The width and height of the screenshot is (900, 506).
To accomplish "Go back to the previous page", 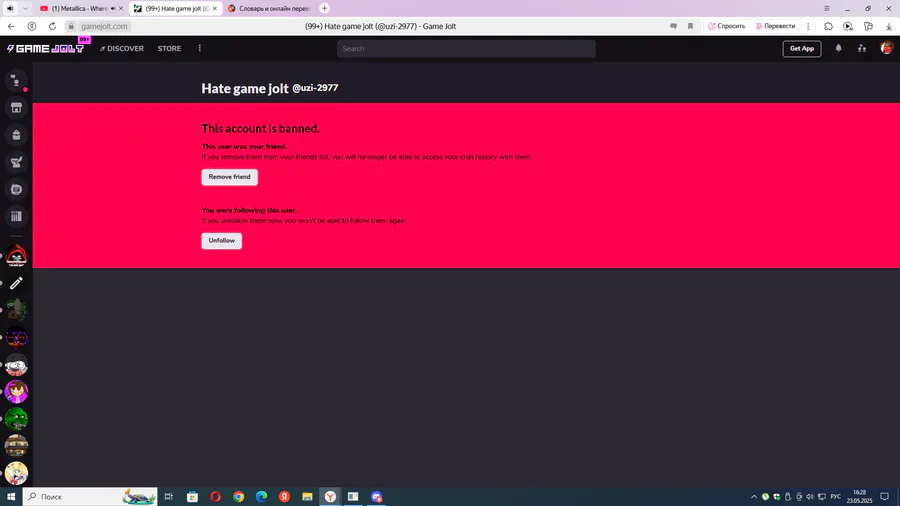I will pyautogui.click(x=11, y=26).
